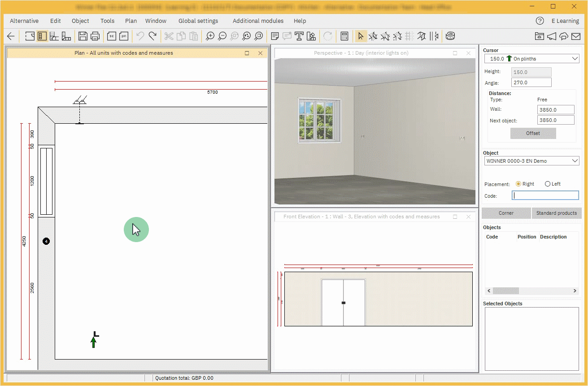Viewport: 588px width, 386px height.
Task: Expand the WINNER 0000-3 EN Demo dropdown
Action: click(x=531, y=161)
